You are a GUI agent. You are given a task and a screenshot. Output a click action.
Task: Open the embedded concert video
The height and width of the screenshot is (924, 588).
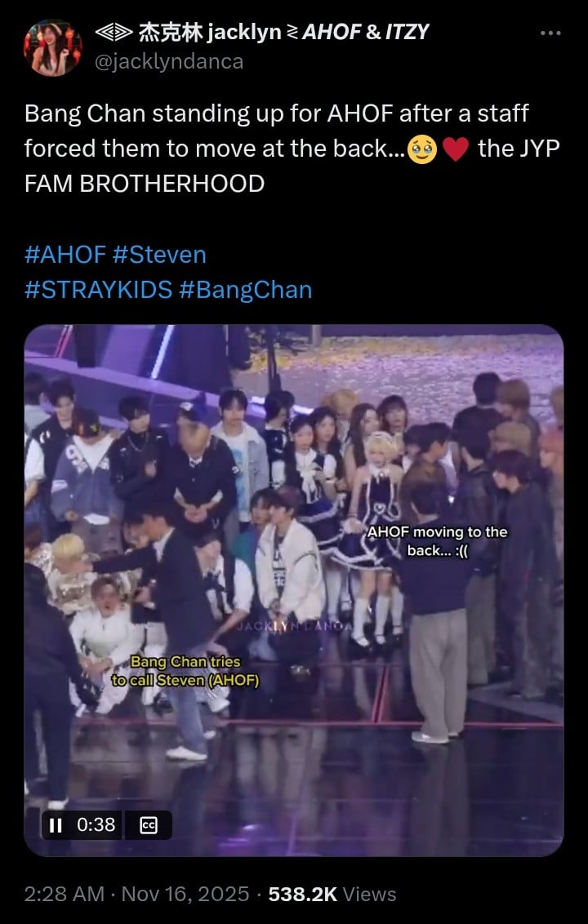(294, 590)
